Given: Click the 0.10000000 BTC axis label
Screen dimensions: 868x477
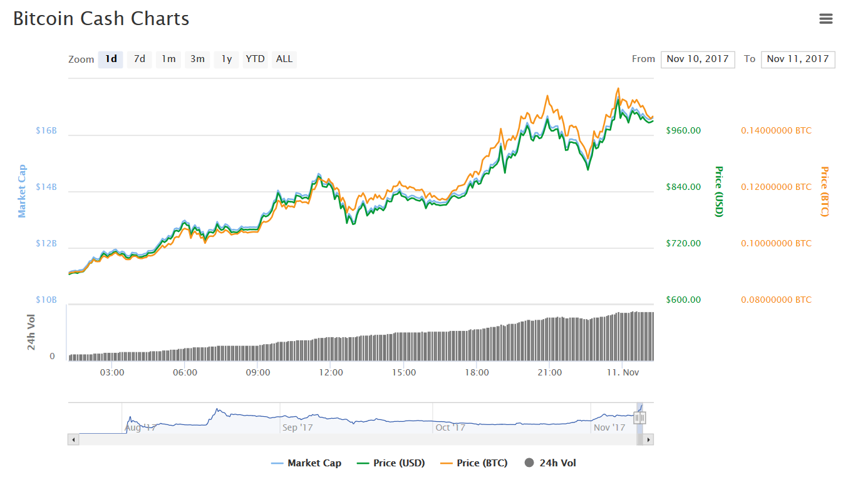Looking at the screenshot, I should point(776,243).
